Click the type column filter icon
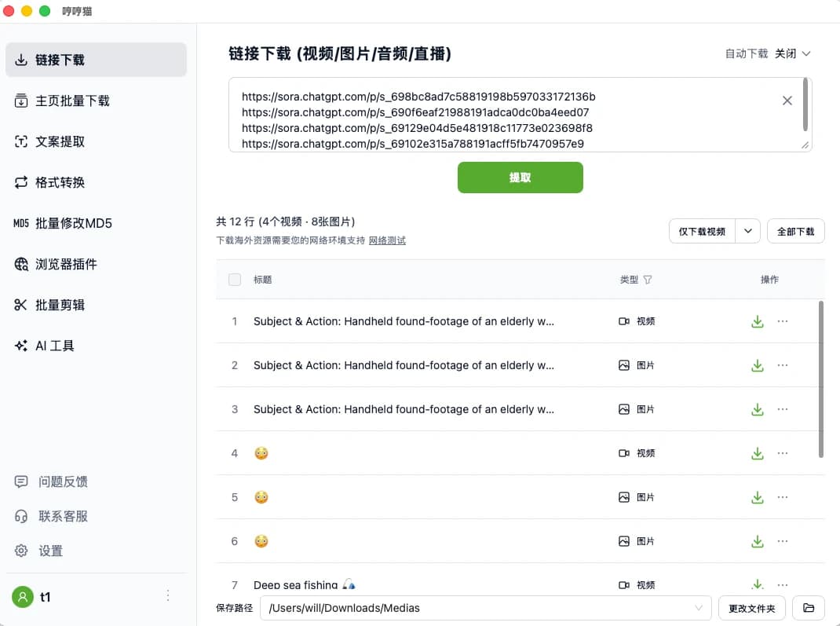The height and width of the screenshot is (626, 840). 648,280
